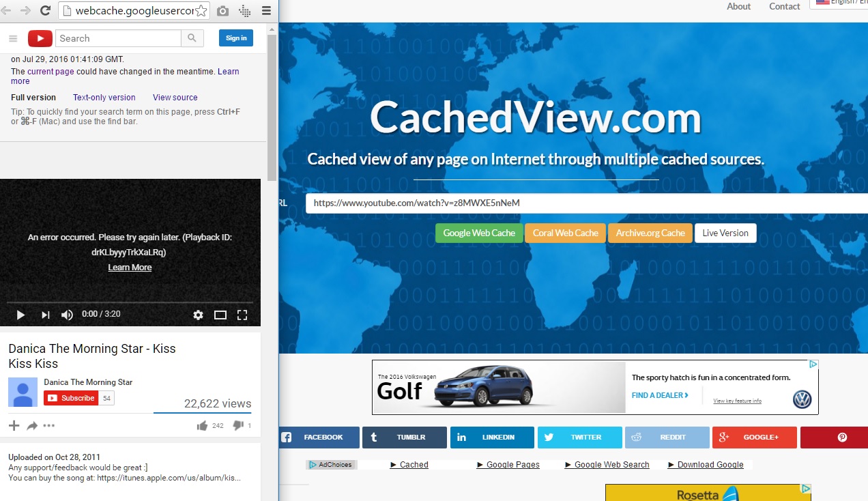Screen dimensions: 868x501
Task: Open Chrome's hamburger menu
Action: [x=266, y=11]
